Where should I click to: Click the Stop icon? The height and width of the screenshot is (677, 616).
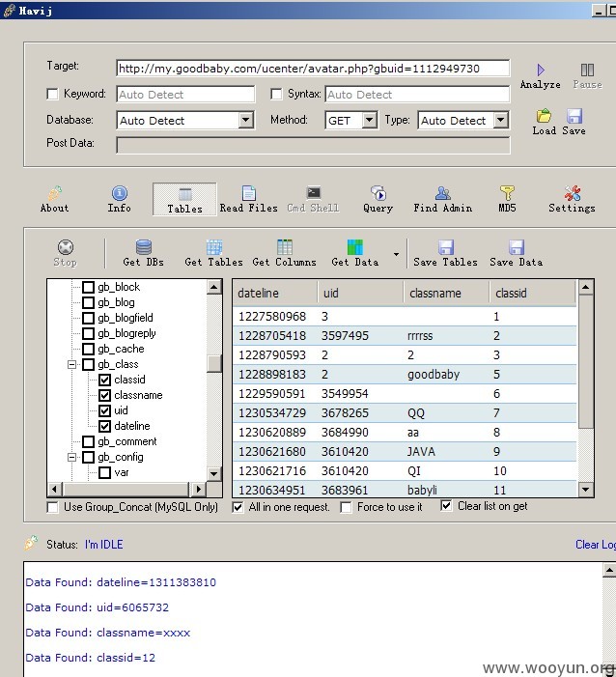[66, 247]
